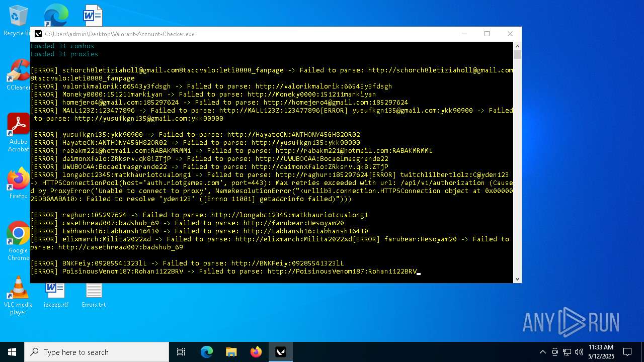
Task: Minimize the Valorant-Account-Checker console window
Action: tap(464, 34)
